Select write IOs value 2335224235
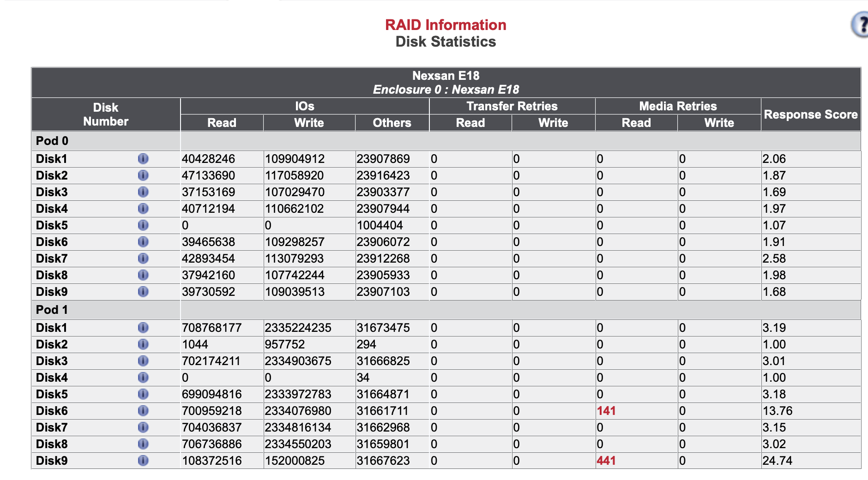Viewport: 868px width, 480px height. (x=298, y=328)
